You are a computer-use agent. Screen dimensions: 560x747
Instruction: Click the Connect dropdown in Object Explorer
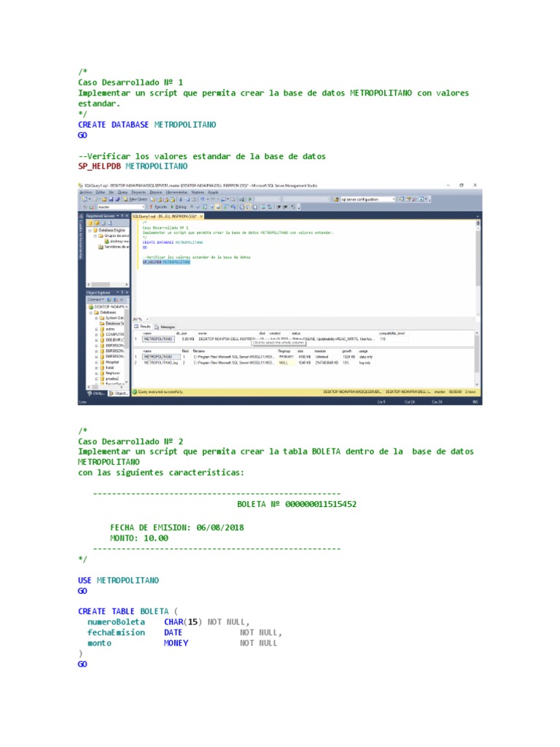96,299
